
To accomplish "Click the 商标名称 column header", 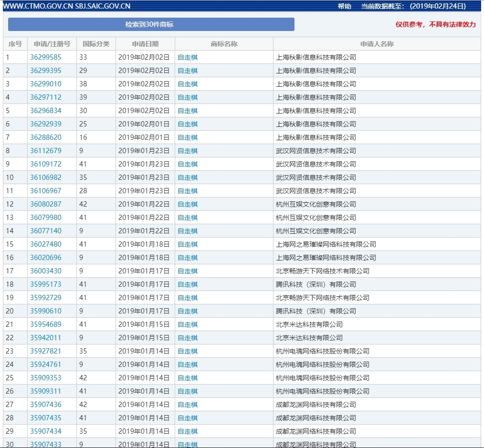I will pos(224,44).
